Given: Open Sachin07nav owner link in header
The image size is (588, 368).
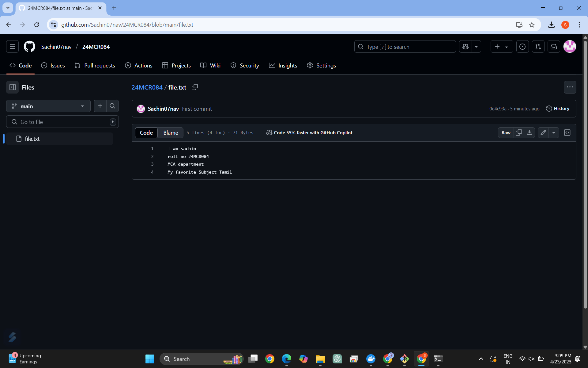Looking at the screenshot, I should (x=56, y=47).
